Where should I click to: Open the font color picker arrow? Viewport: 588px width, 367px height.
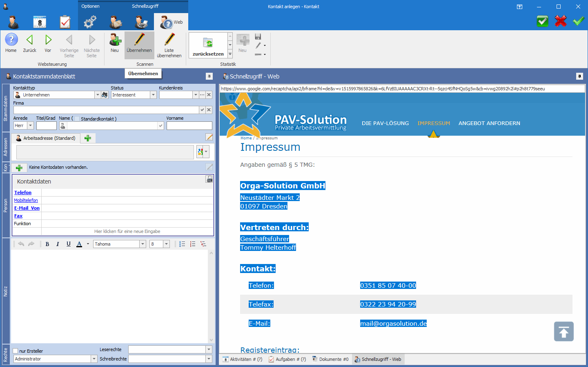(x=88, y=244)
